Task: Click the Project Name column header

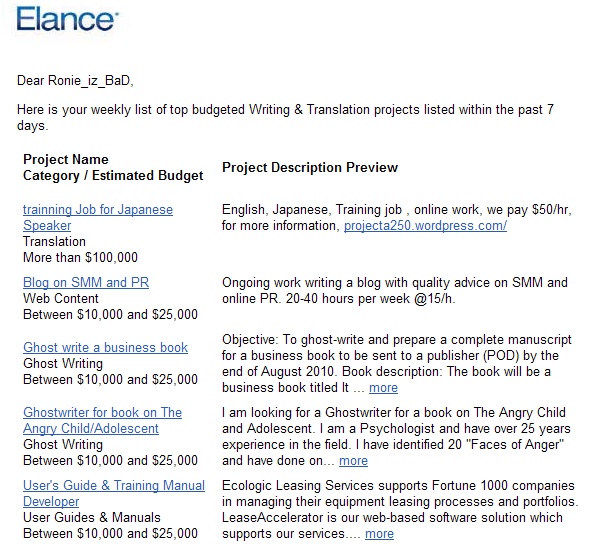Action: 66,159
